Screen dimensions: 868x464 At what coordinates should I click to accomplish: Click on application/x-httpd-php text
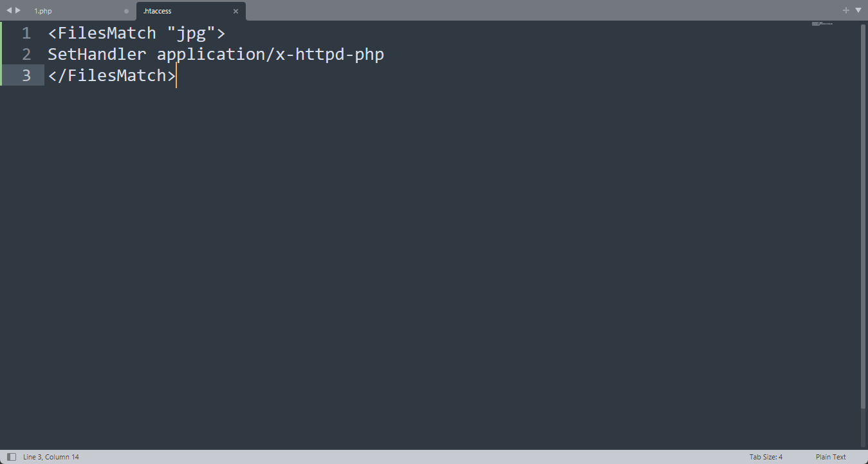point(270,55)
